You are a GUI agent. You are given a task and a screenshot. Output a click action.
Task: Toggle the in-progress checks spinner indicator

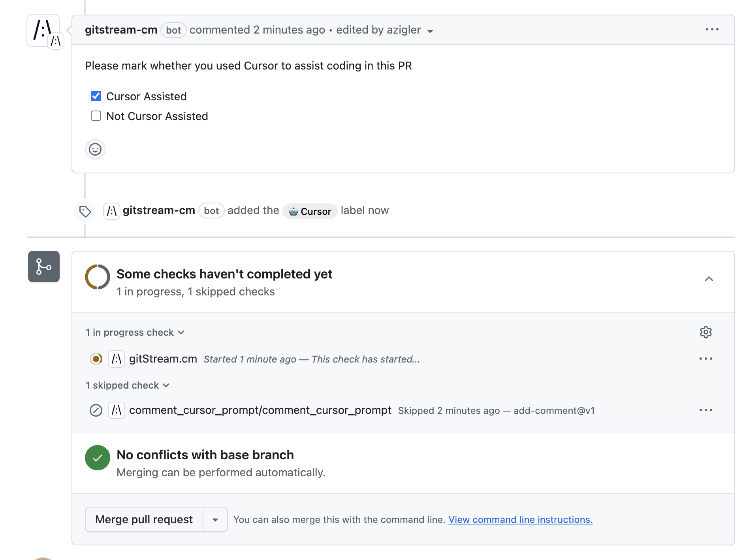97,276
